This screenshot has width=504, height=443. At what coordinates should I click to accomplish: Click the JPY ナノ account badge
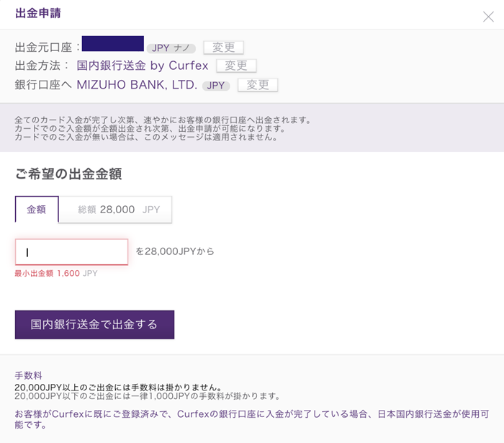coord(171,48)
